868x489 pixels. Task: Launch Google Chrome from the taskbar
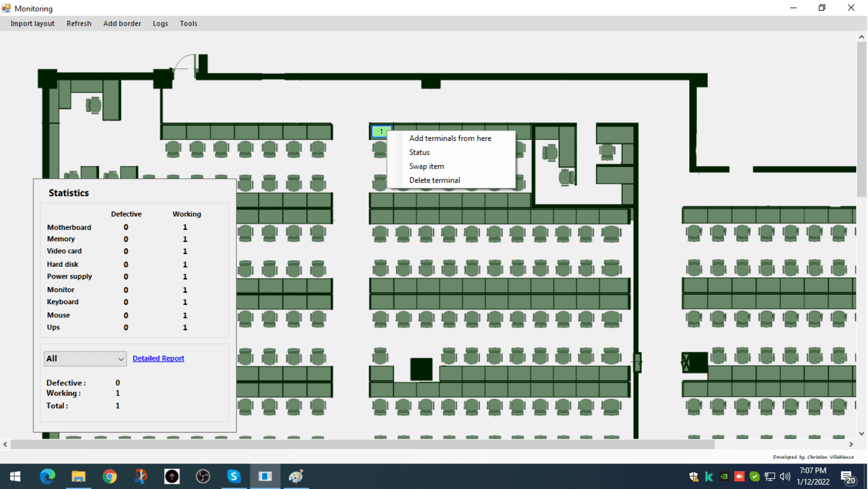click(109, 476)
